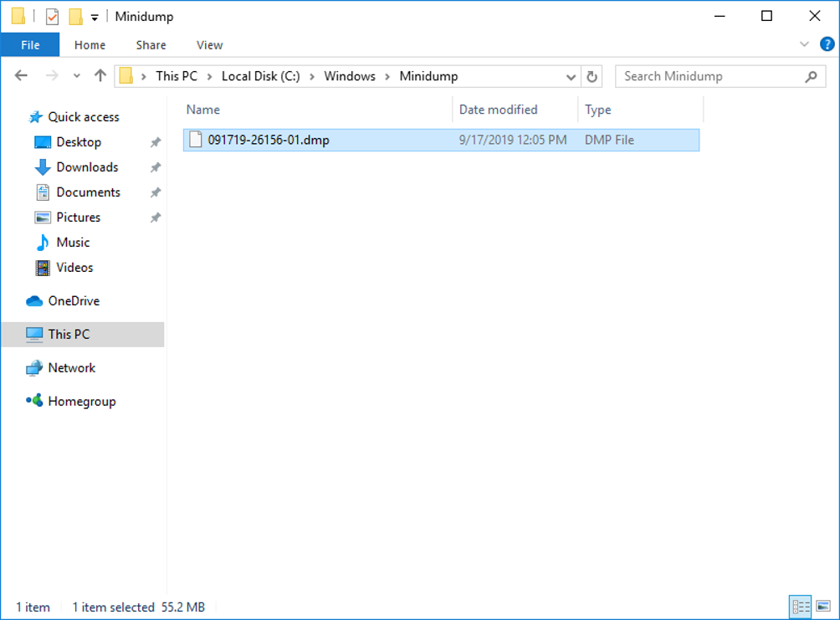The height and width of the screenshot is (620, 840).
Task: Toggle the pin beside Documents
Action: (155, 192)
